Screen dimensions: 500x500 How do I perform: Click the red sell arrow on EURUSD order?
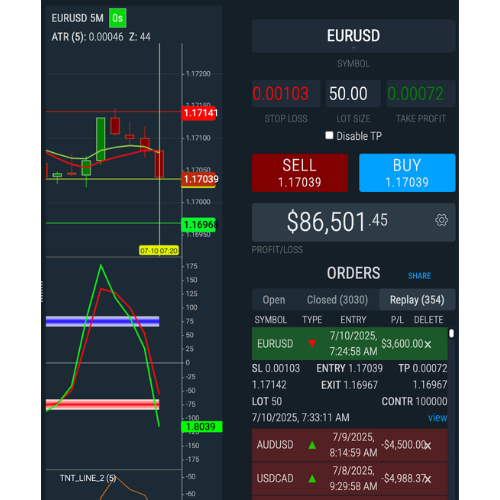[312, 344]
